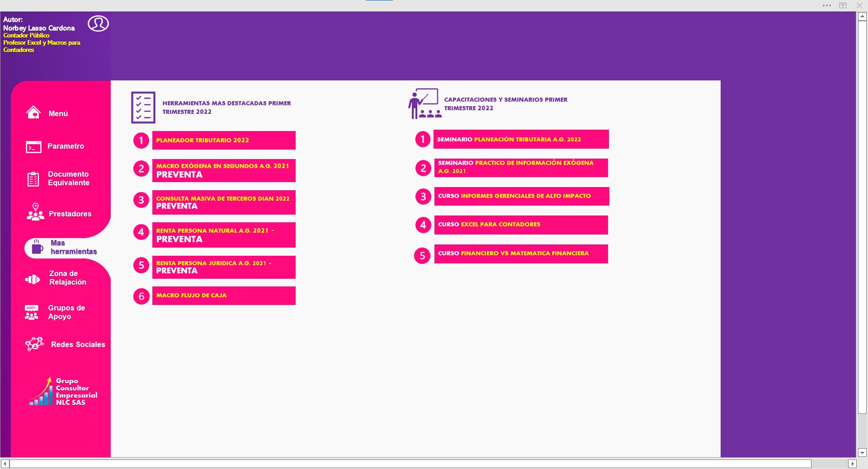
Task: Click the vertical scrollbar up arrow
Action: 862,16
